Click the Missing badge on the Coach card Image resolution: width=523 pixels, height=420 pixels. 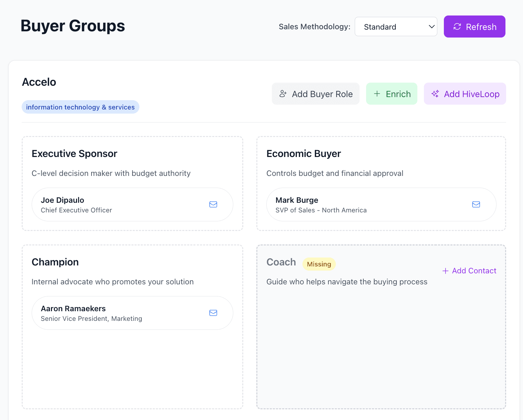pos(319,264)
